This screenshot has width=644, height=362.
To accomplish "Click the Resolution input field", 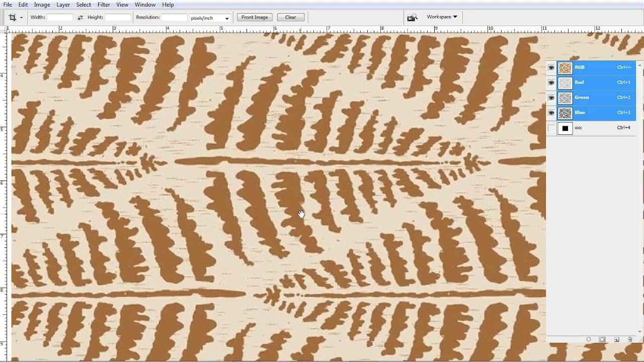I will [175, 17].
